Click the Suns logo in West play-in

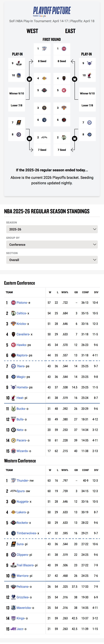19,123
